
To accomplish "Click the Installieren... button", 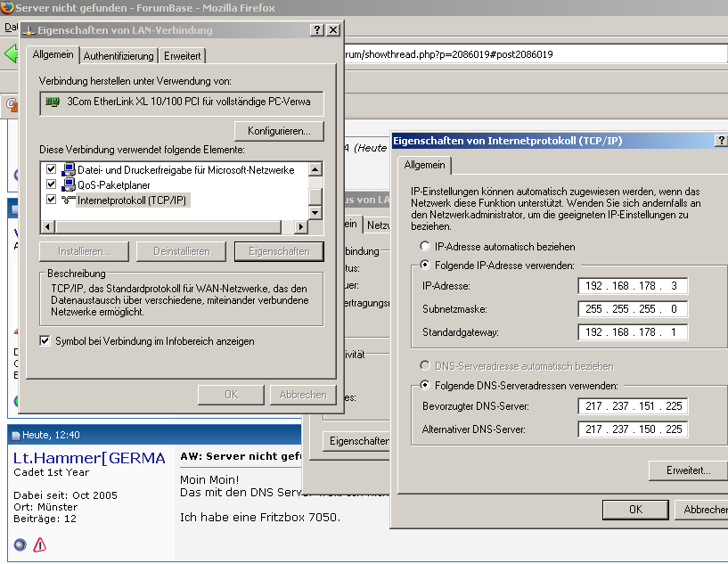I will tap(84, 251).
